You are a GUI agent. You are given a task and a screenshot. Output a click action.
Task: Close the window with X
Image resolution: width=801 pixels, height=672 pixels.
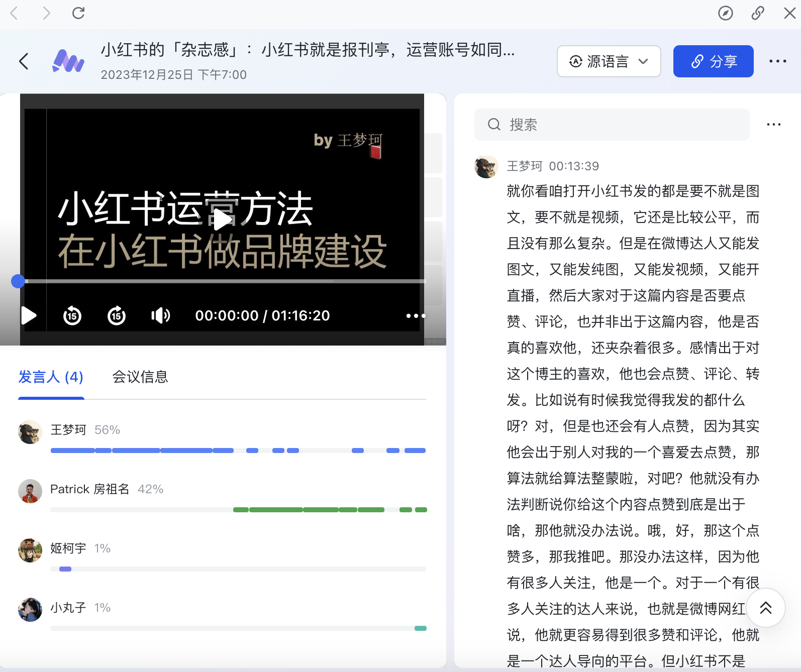(789, 13)
